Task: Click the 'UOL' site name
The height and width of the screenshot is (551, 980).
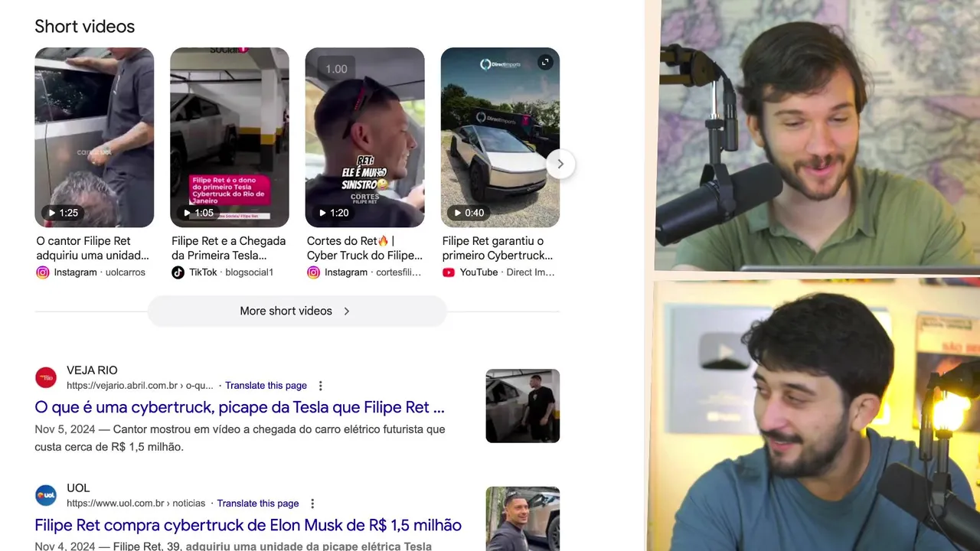Action: (78, 488)
